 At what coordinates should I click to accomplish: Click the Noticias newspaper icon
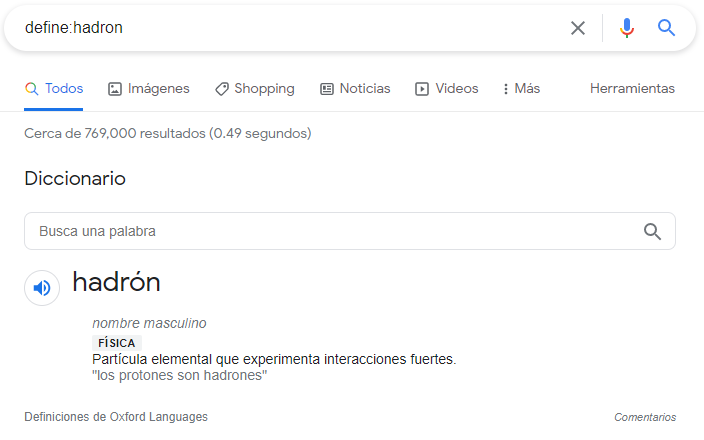point(326,89)
